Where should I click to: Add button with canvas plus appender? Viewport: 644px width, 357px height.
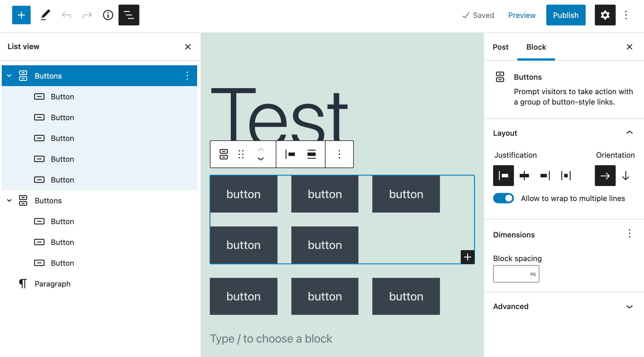click(468, 257)
